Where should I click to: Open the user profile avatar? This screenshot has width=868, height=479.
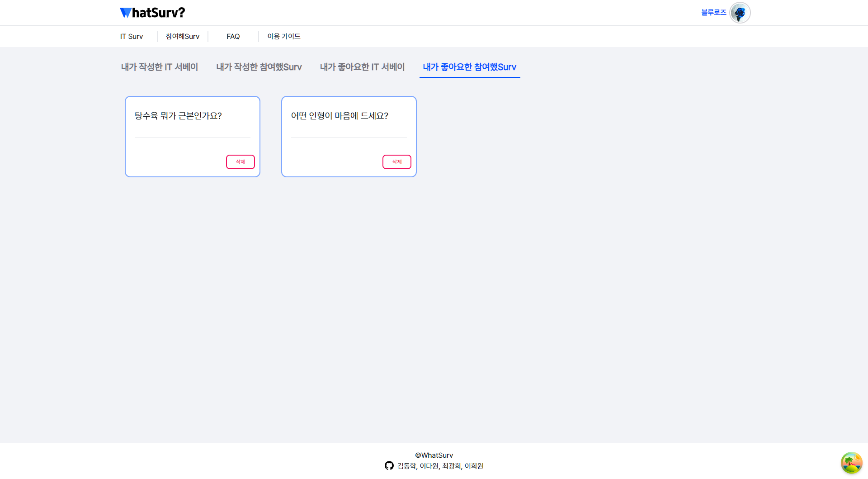click(740, 13)
